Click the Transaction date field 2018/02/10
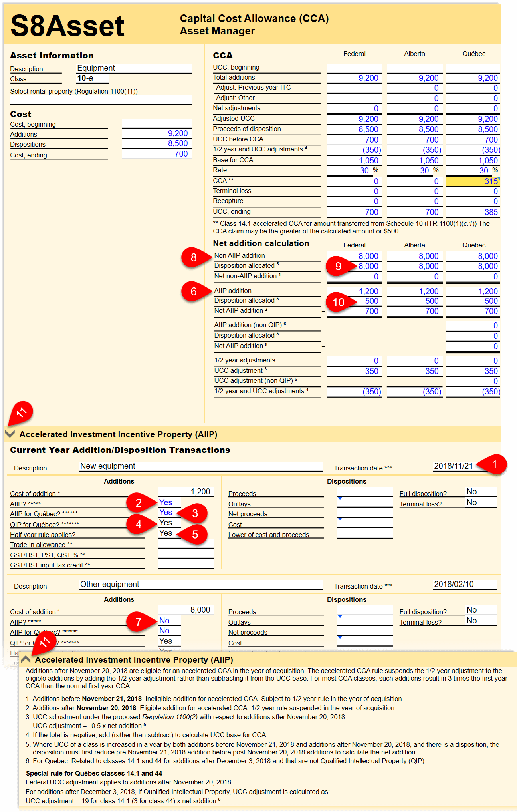The width and height of the screenshot is (517, 812). point(465,584)
